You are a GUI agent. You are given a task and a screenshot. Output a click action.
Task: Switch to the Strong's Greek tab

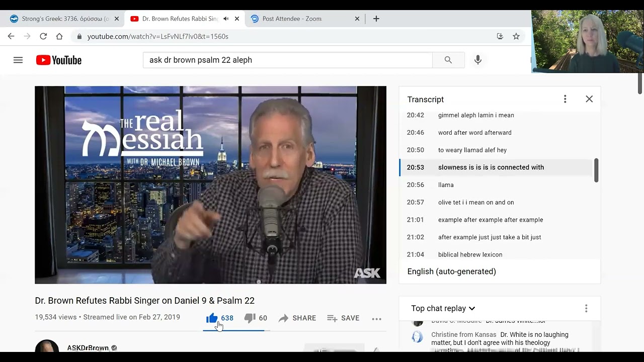coord(64,19)
